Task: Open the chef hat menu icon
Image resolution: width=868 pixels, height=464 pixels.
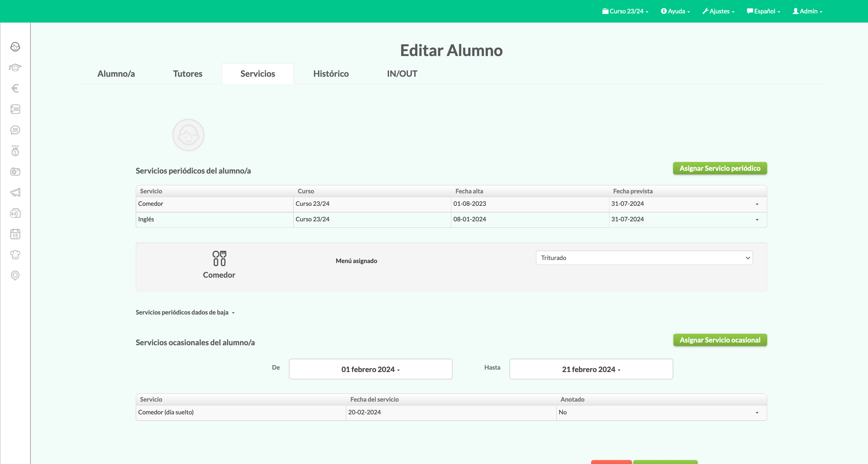Action: 15,255
